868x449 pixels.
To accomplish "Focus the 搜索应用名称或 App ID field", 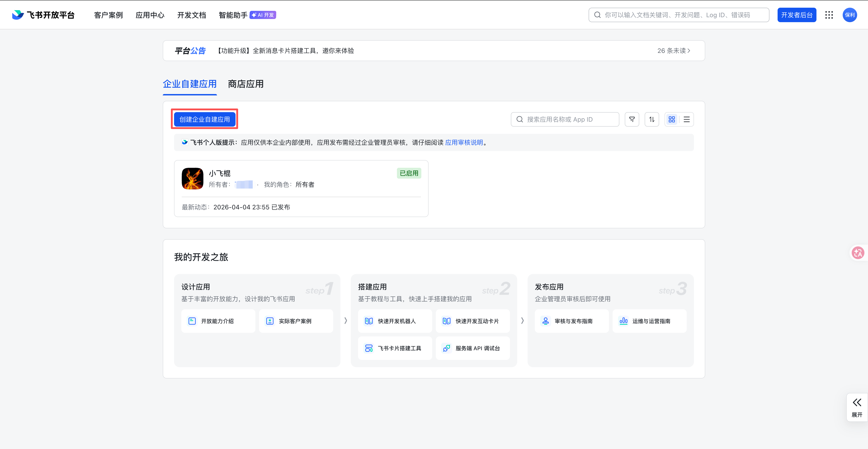I will pos(565,119).
